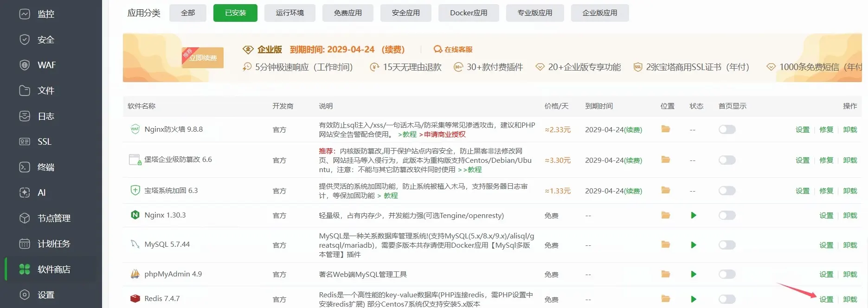Click the green status arrow for phpMyAdmin 4.9
Screen dimensions: 868x308
click(x=694, y=274)
